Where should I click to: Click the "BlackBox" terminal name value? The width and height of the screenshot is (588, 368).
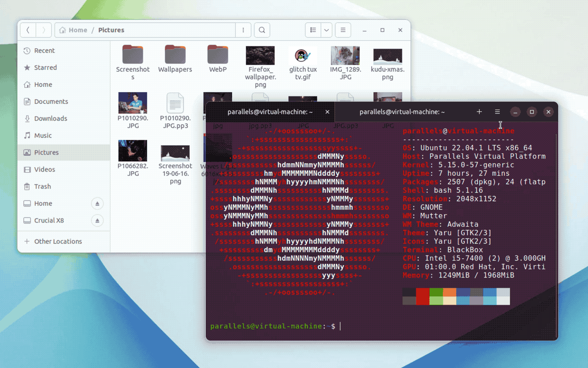pos(465,250)
